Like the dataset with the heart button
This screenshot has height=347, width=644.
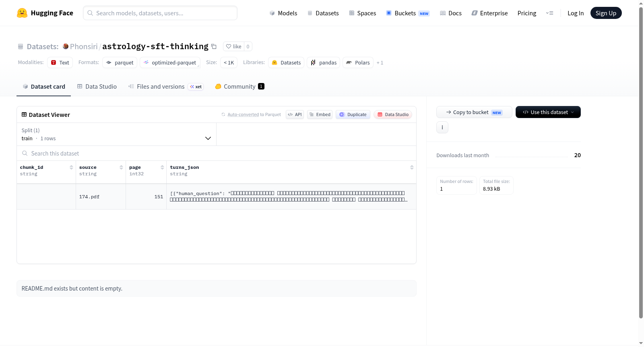(233, 46)
